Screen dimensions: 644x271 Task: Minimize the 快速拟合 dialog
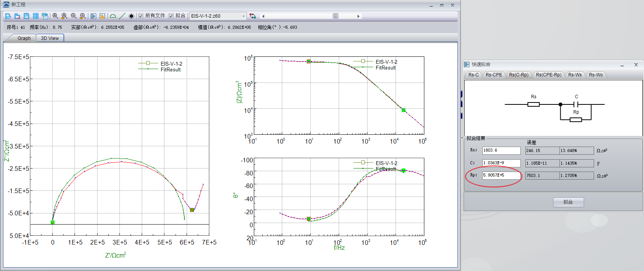[x=622, y=65]
